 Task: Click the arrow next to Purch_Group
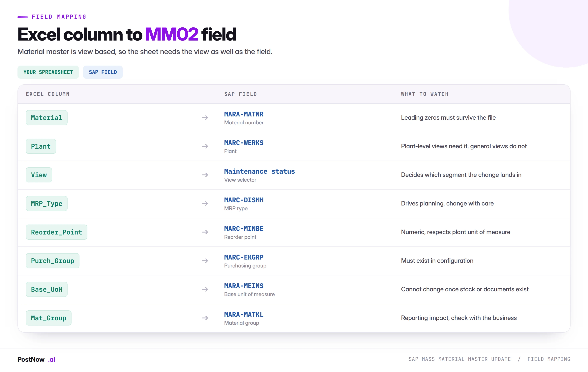pyautogui.click(x=205, y=261)
